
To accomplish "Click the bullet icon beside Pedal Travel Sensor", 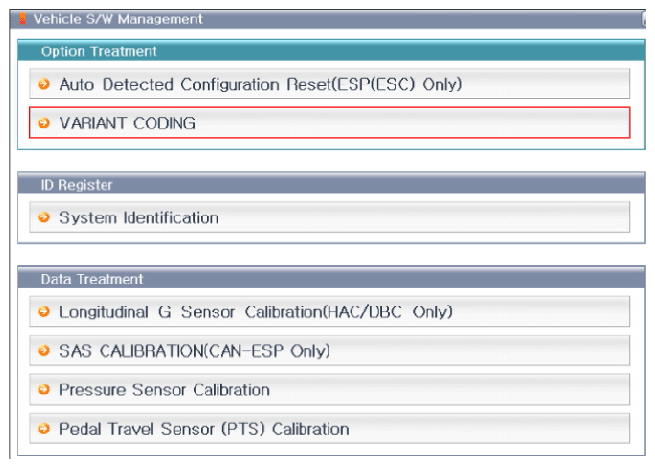I will pyautogui.click(x=44, y=429).
